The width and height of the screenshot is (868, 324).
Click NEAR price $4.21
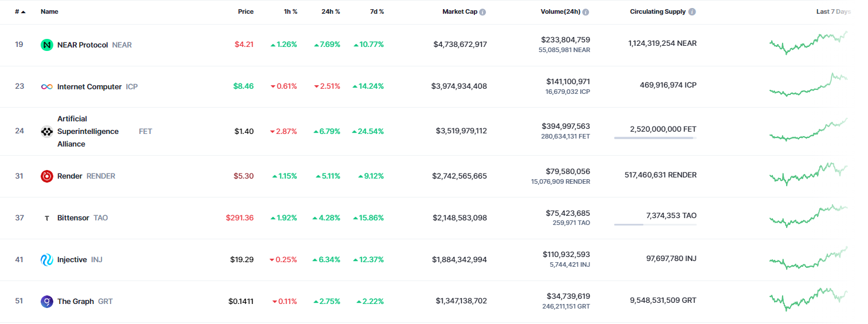click(244, 44)
